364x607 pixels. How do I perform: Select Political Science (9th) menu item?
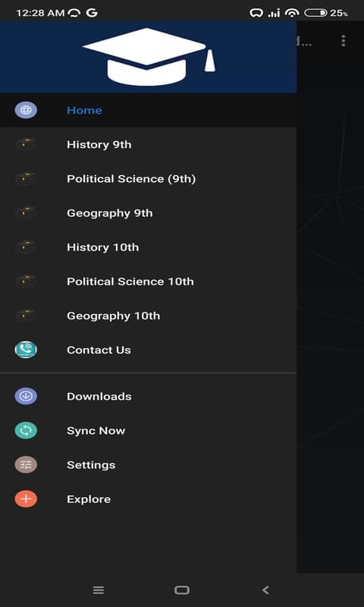148,179
